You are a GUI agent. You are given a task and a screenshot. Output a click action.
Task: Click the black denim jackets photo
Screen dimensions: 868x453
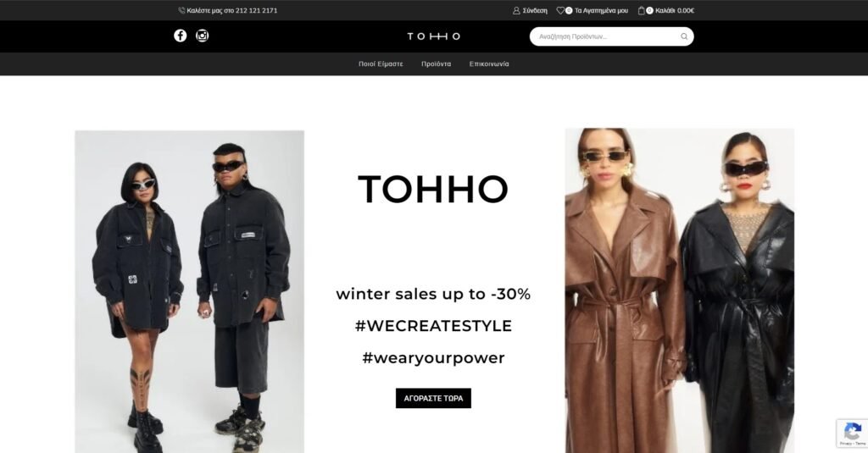pyautogui.click(x=189, y=291)
